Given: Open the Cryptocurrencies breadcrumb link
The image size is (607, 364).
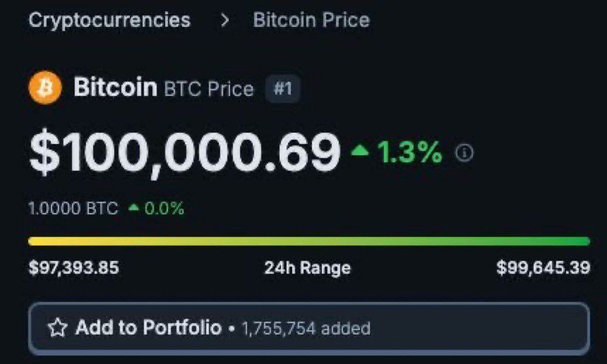Looking at the screenshot, I should click(110, 20).
